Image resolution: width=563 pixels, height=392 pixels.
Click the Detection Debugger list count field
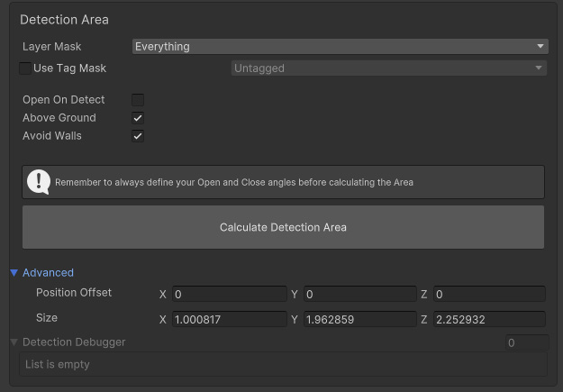point(526,342)
